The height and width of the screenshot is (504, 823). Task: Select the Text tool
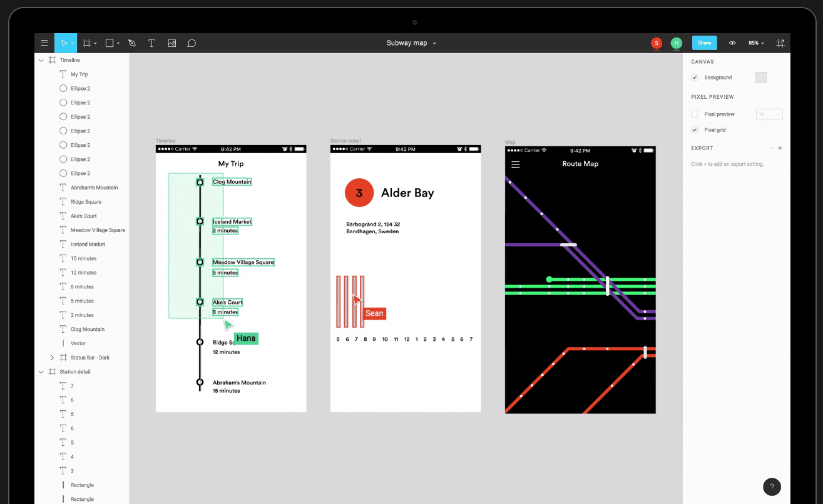click(x=151, y=43)
